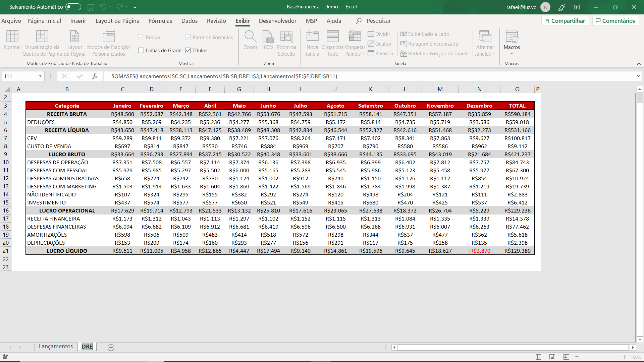Switch to the Lançamentos sheet tab
Screen dimensions: 644x362
pos(56,347)
